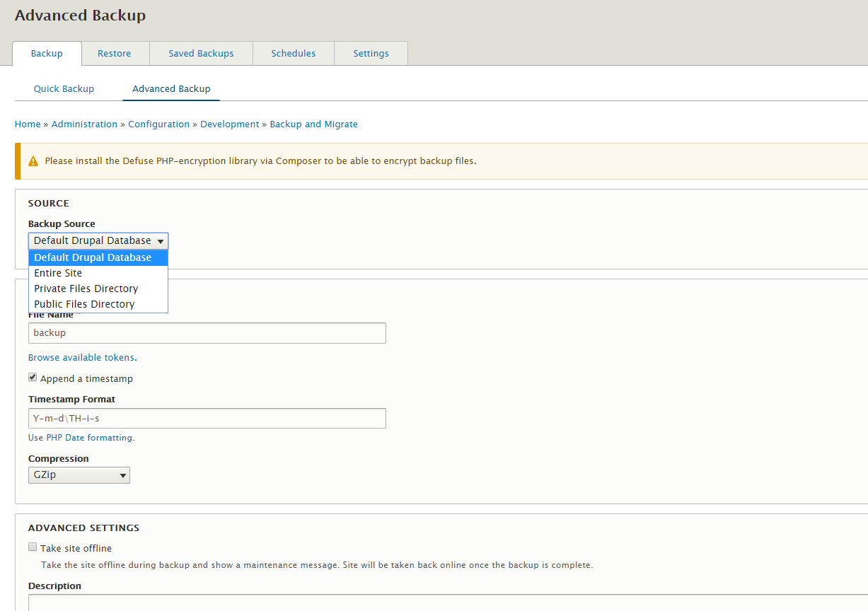Open the Settings tab
868x611 pixels.
[371, 54]
